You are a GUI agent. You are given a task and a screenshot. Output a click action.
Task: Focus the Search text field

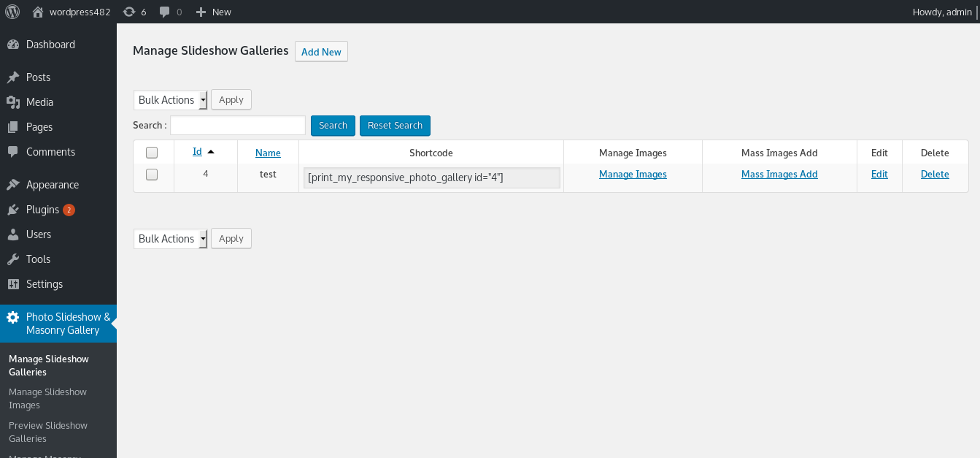click(238, 126)
